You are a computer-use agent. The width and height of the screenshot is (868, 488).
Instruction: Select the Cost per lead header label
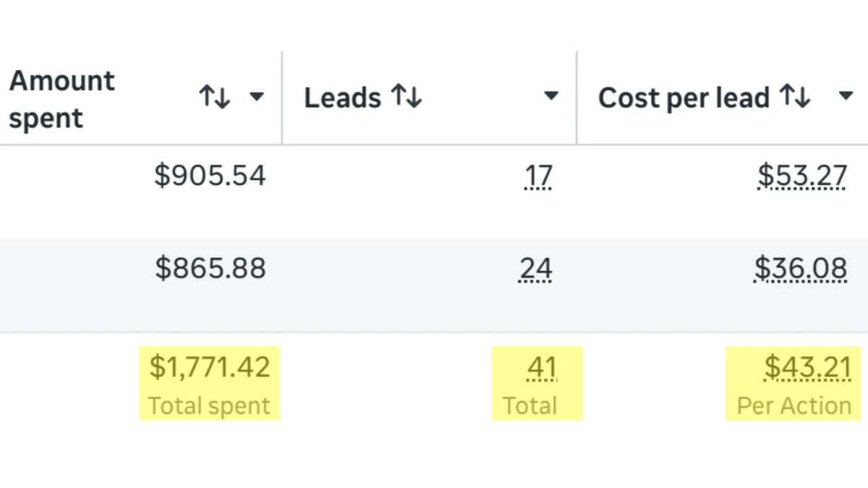coord(684,98)
